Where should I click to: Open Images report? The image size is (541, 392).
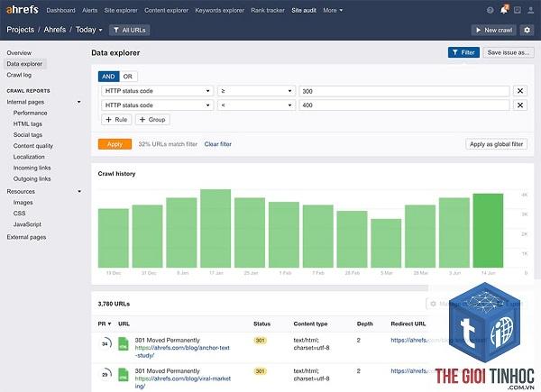pos(23,203)
